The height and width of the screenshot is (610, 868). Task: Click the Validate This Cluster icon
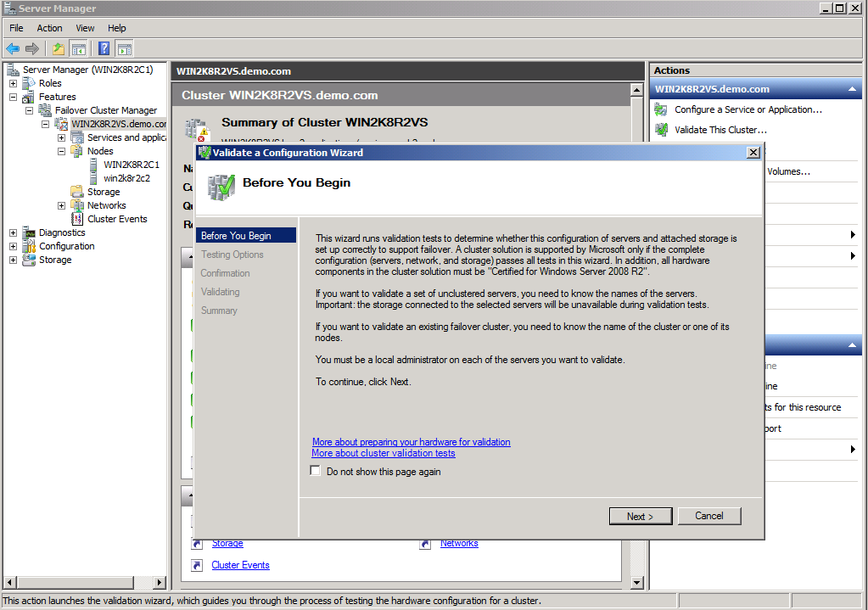(x=661, y=130)
